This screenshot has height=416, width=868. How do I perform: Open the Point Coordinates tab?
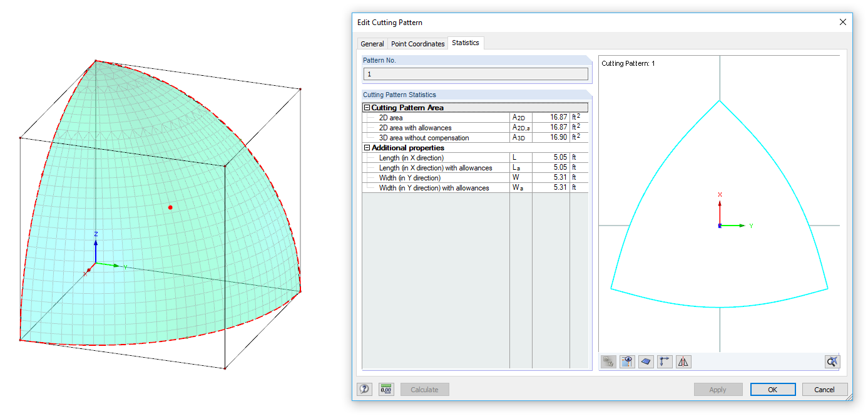[417, 44]
